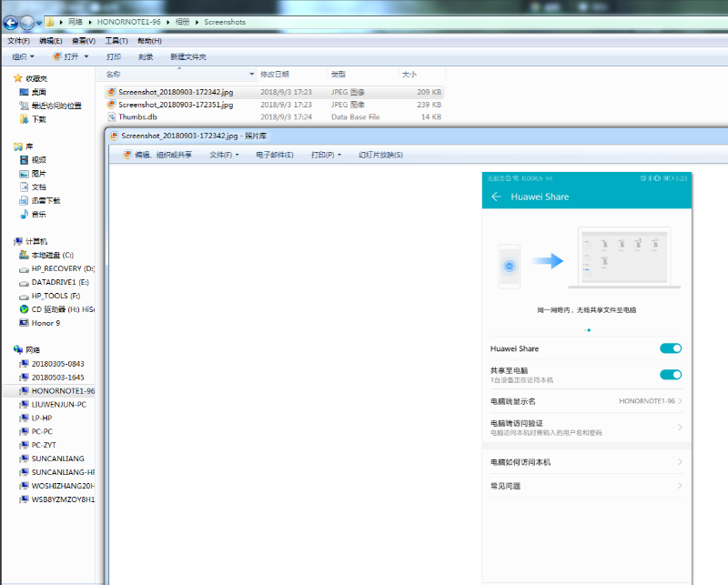The height and width of the screenshot is (585, 728).
Task: Click the icon of Screenshot_20180903-172351.jpg
Action: pos(111,105)
